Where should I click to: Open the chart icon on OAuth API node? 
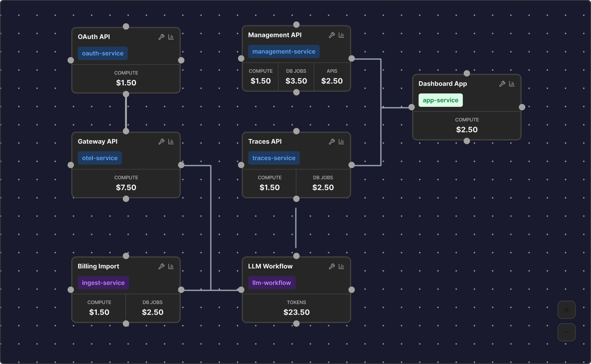(171, 37)
